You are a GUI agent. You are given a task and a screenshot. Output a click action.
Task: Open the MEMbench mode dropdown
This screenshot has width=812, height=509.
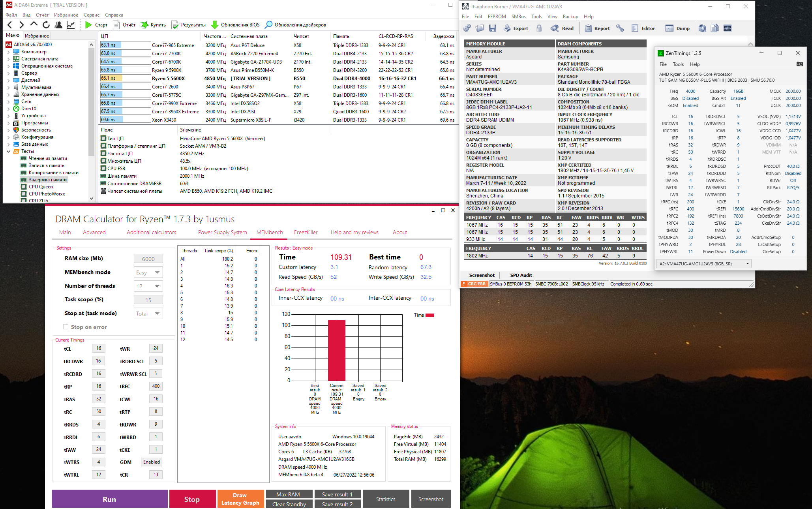[148, 272]
